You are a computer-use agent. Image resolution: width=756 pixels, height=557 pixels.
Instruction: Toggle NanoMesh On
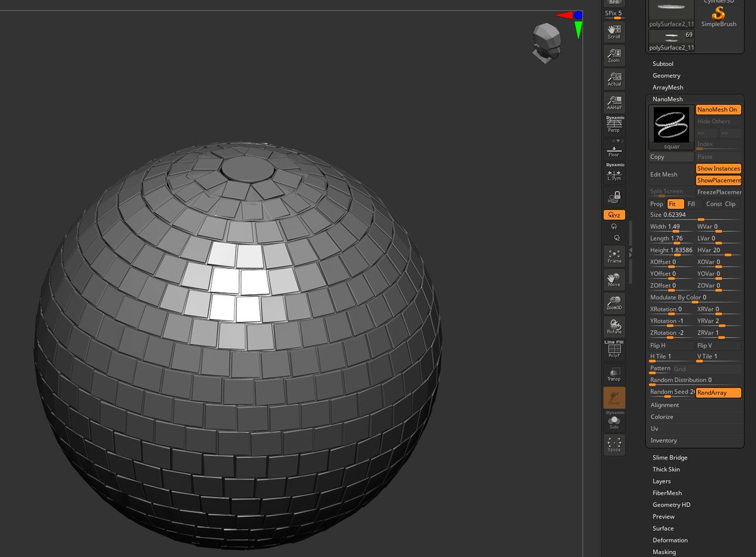tap(718, 110)
